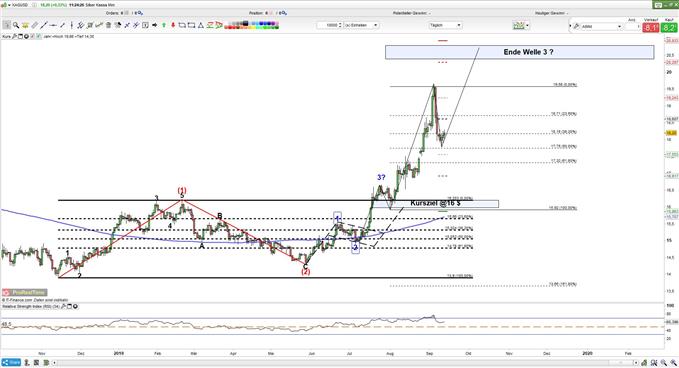Open the RSI indicator wrench settings
Image resolution: width=679 pixels, height=368 pixels.
click(x=64, y=307)
